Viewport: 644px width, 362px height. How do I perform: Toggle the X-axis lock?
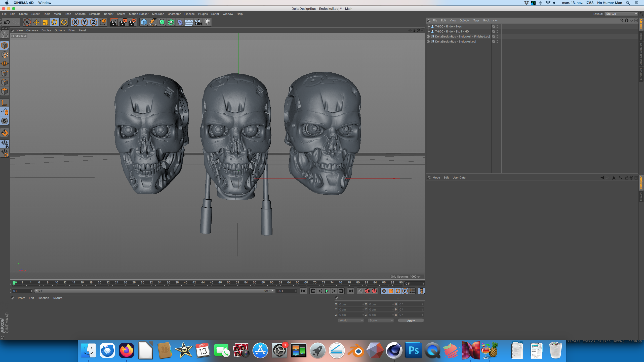point(75,22)
